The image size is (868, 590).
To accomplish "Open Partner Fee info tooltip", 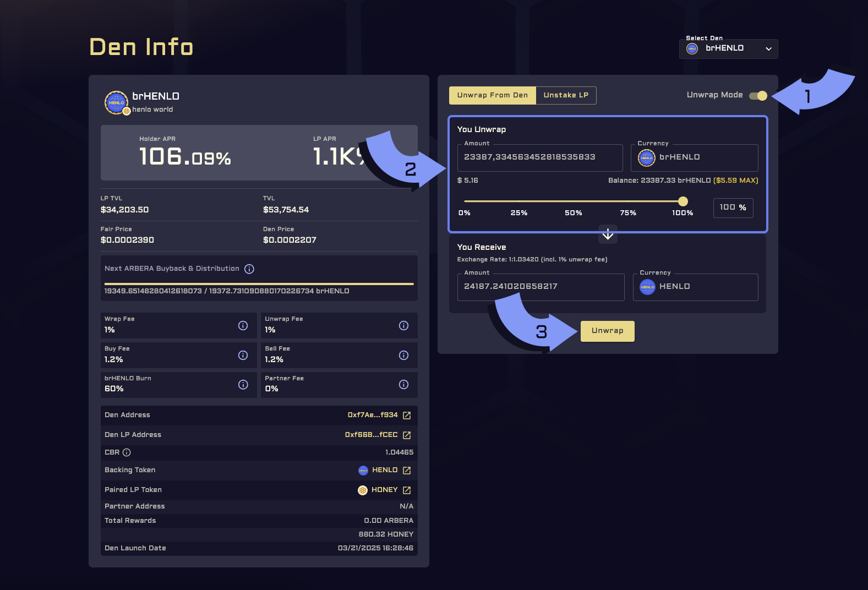I will (403, 384).
